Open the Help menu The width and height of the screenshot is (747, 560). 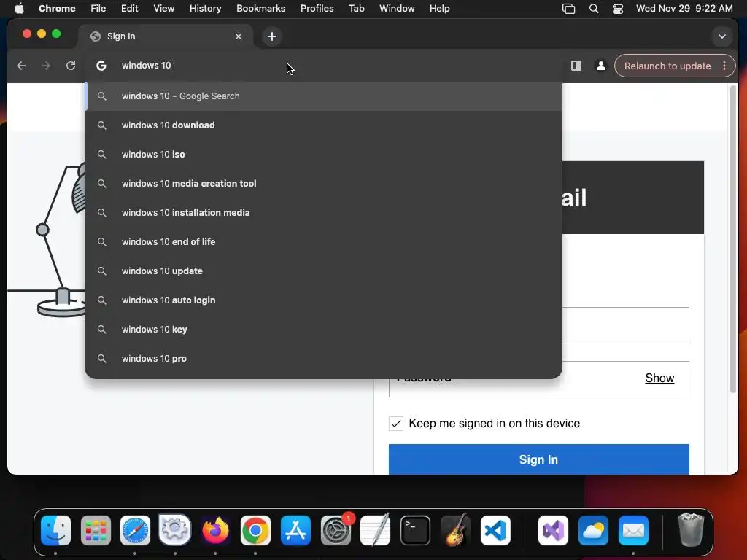(x=439, y=8)
